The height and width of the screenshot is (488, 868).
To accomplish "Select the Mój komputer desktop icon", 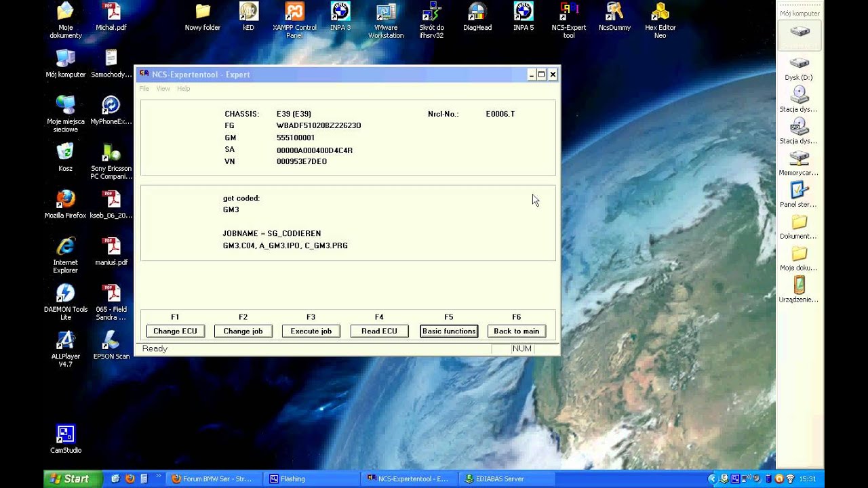I will (65, 64).
